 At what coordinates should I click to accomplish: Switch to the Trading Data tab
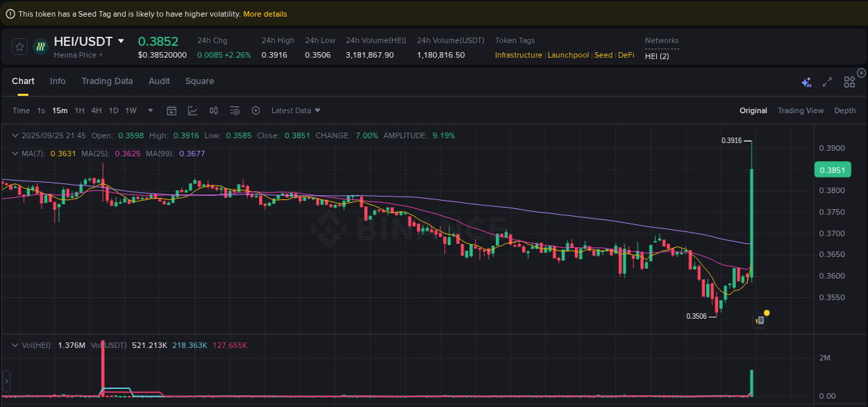[107, 81]
